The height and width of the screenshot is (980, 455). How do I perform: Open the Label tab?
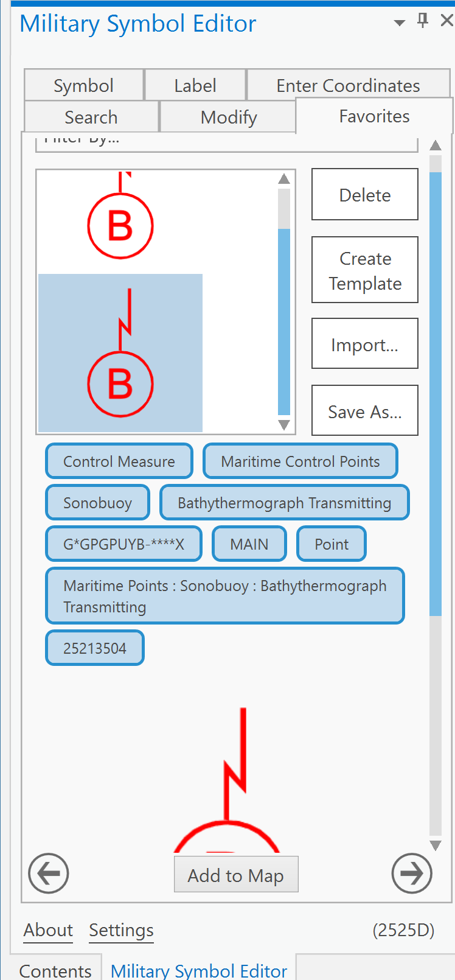point(195,85)
